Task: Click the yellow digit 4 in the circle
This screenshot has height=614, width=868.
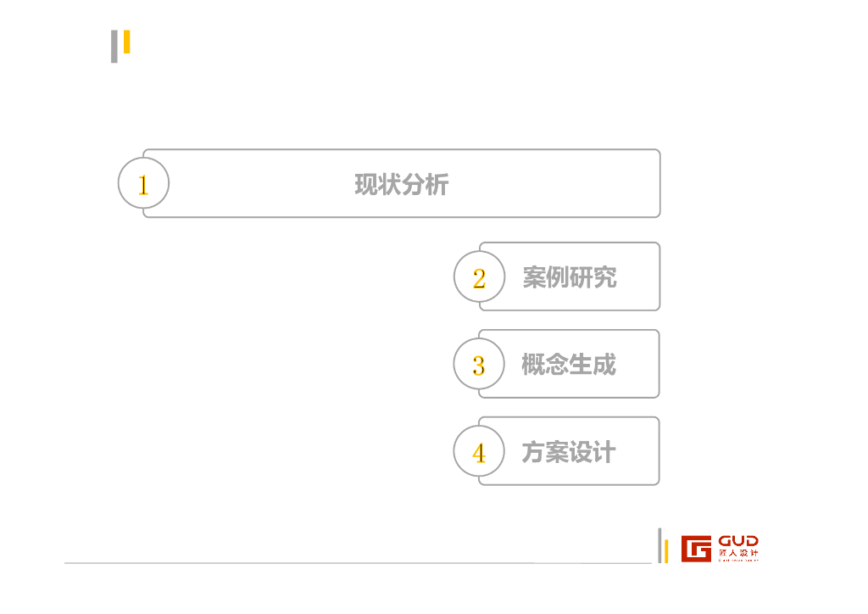Action: 479,453
